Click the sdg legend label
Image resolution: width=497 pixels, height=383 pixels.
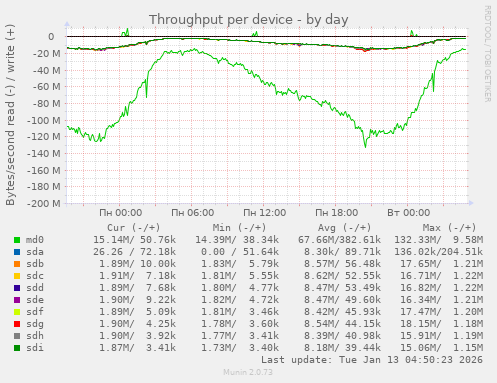point(35,324)
